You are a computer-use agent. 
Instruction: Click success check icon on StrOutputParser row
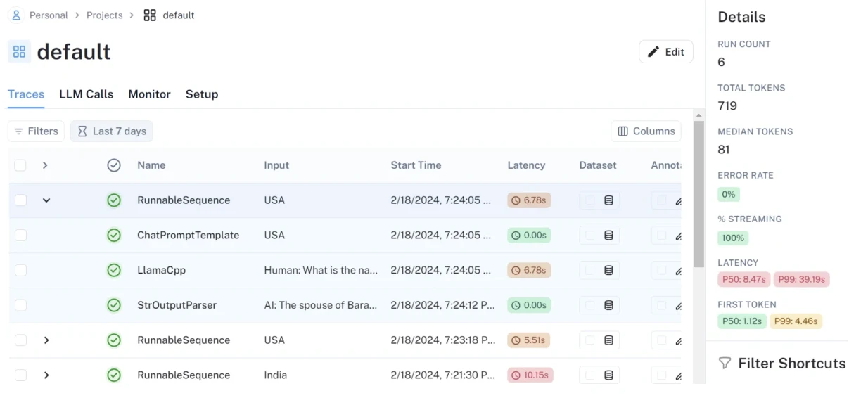coord(114,305)
